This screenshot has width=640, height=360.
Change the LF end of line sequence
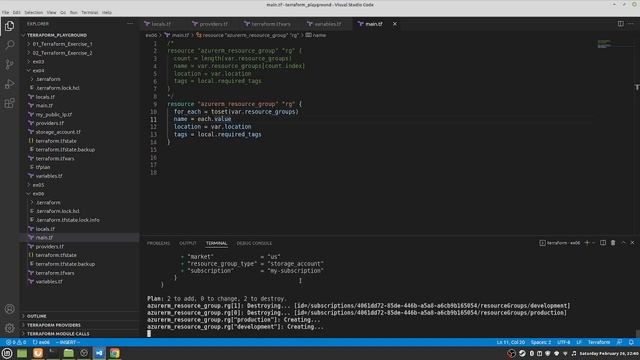[x=579, y=342]
